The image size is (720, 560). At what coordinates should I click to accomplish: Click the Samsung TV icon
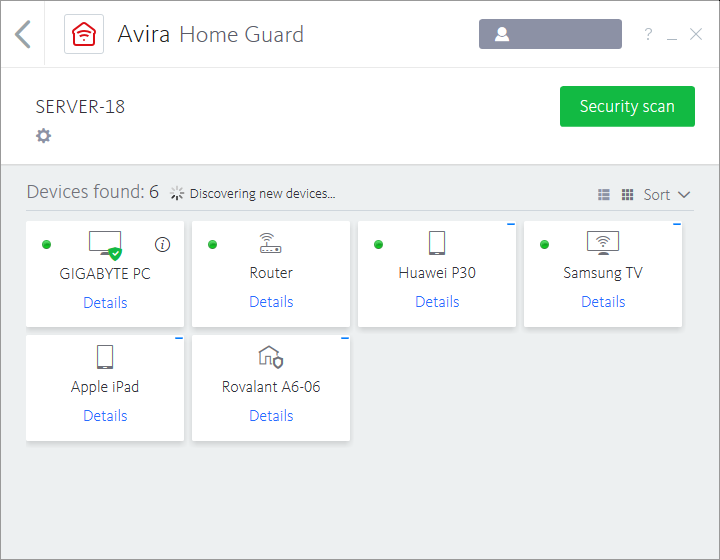pos(603,243)
